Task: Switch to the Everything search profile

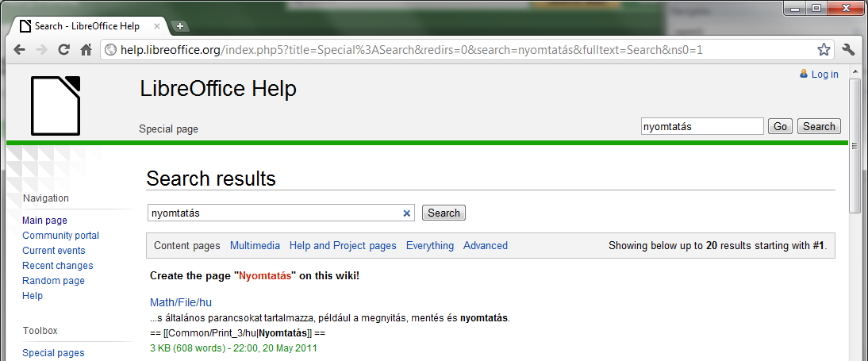Action: (429, 246)
